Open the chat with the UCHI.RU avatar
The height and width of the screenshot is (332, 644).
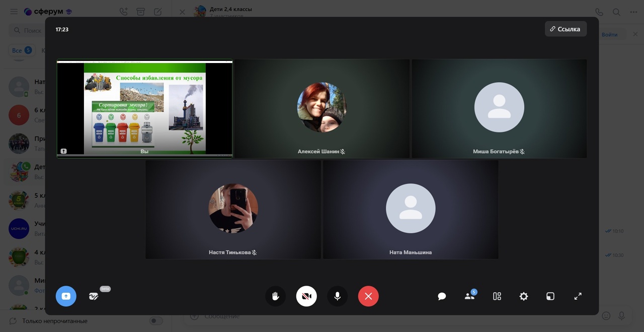[19, 229]
